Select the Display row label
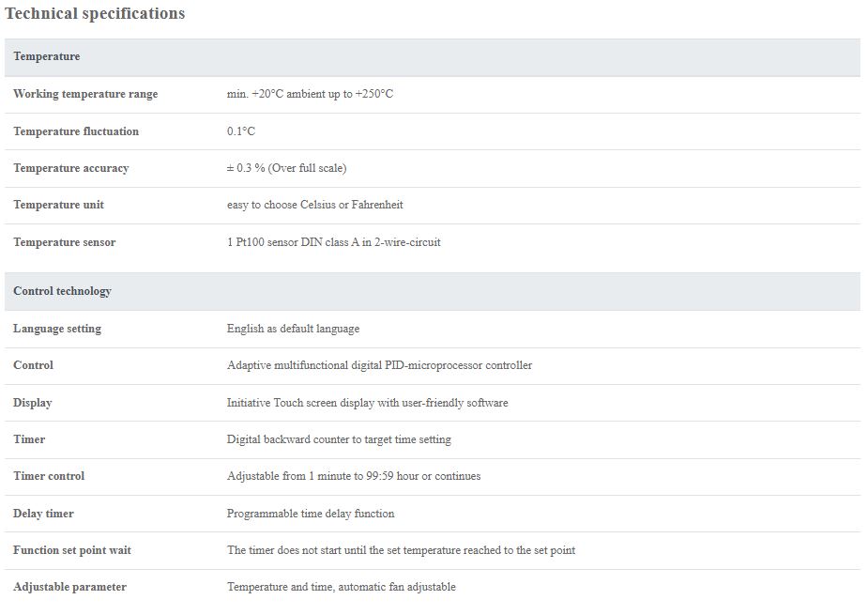 [x=33, y=403]
